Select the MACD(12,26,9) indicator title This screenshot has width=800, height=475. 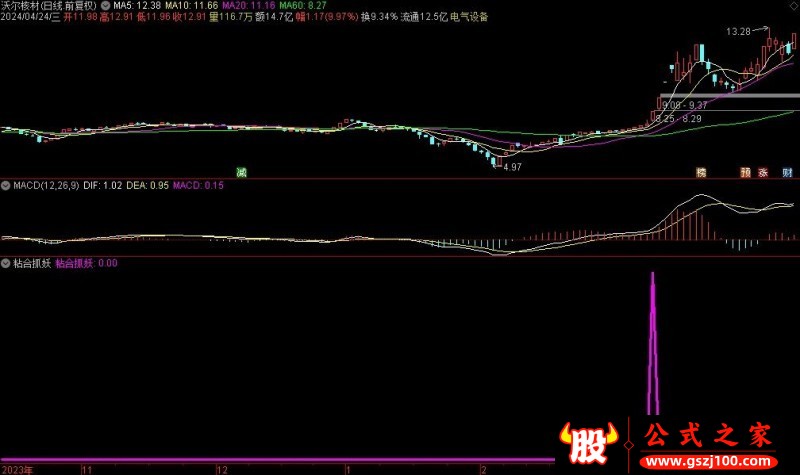pos(46,185)
